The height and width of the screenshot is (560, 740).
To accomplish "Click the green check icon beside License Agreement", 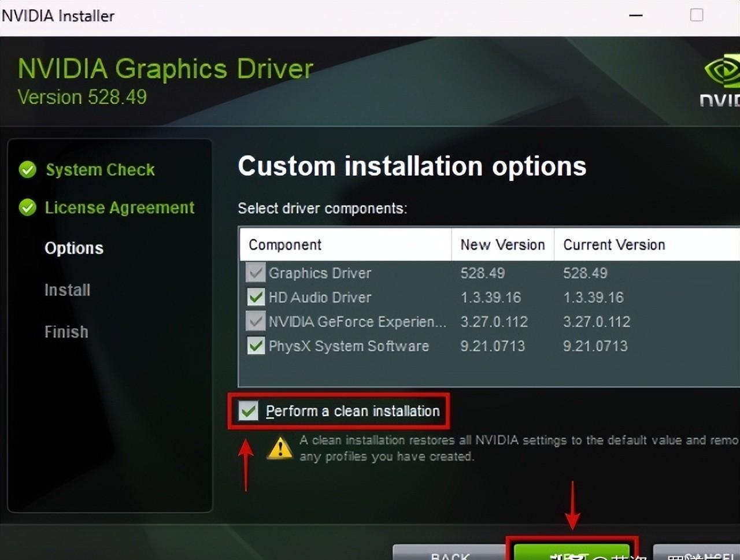I will point(27,207).
